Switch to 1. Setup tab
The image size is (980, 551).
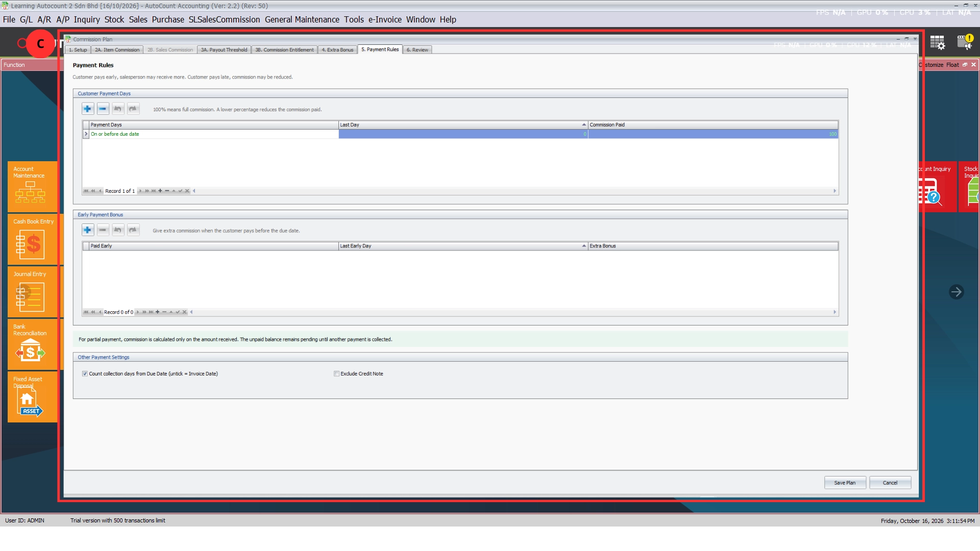pos(78,50)
